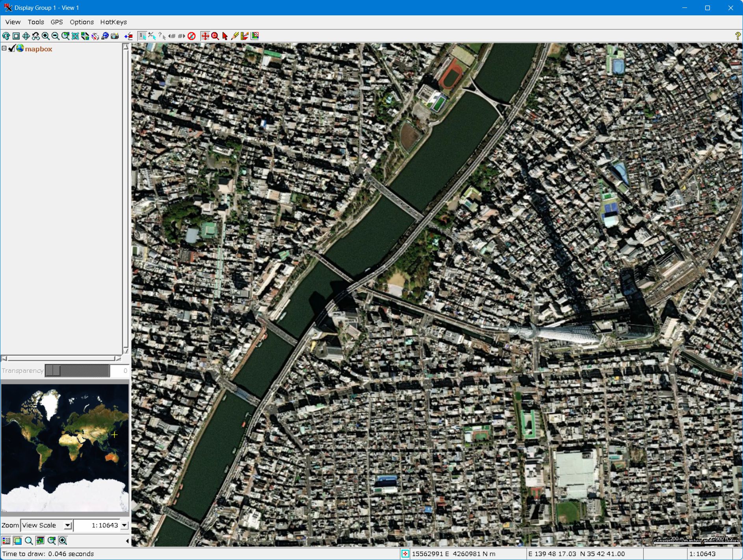Viewport: 743px width, 560px height.
Task: Open the View Scale zoom mode dropdown
Action: [68, 525]
